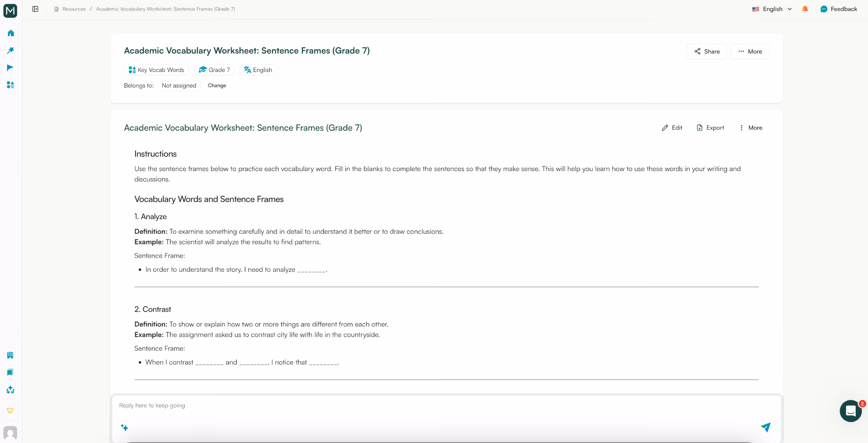Expand the More menu beside Share
Image resolution: width=868 pixels, height=443 pixels.
(749, 51)
